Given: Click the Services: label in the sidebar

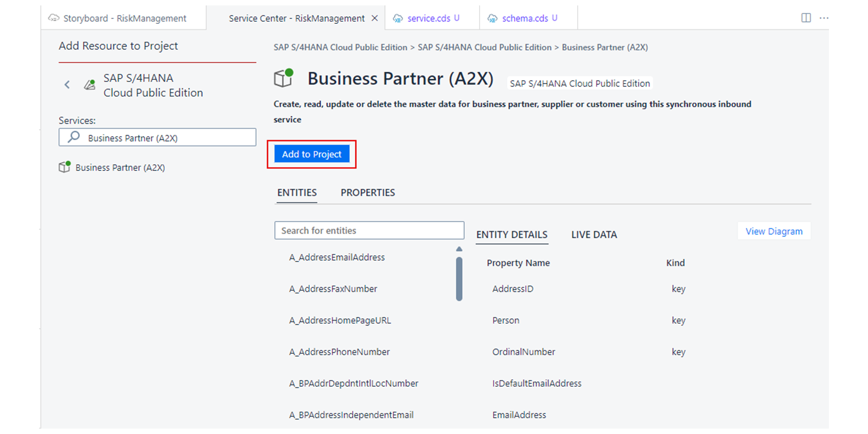Looking at the screenshot, I should point(77,120).
